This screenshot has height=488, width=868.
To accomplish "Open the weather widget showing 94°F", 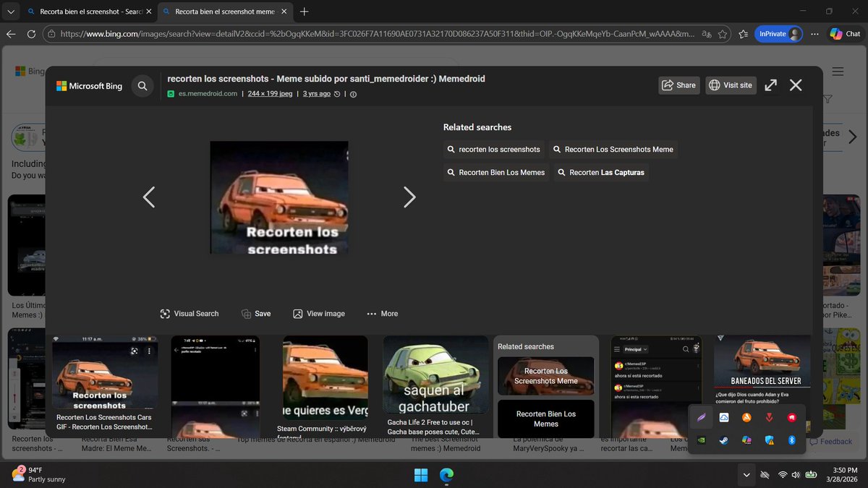I will [x=40, y=474].
